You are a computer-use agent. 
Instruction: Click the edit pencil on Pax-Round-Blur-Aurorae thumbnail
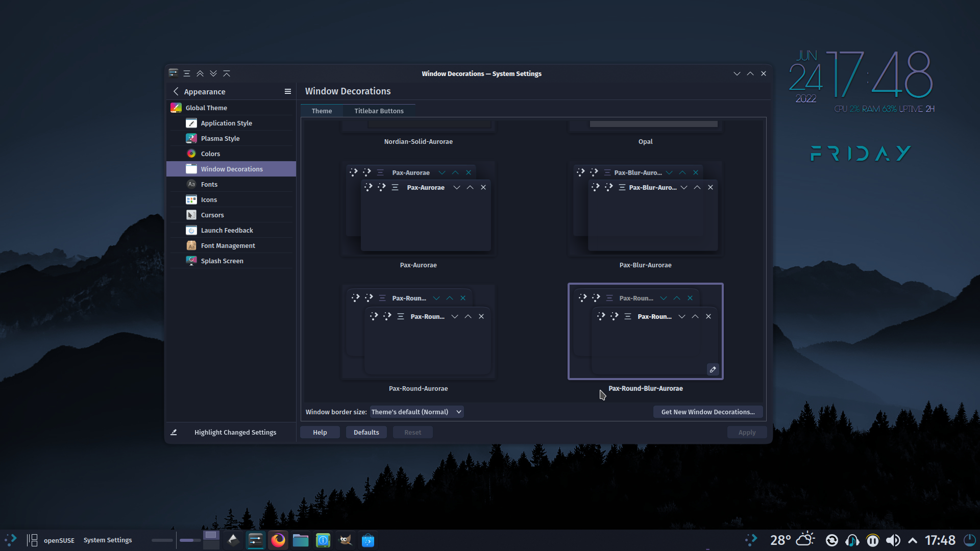pyautogui.click(x=713, y=369)
